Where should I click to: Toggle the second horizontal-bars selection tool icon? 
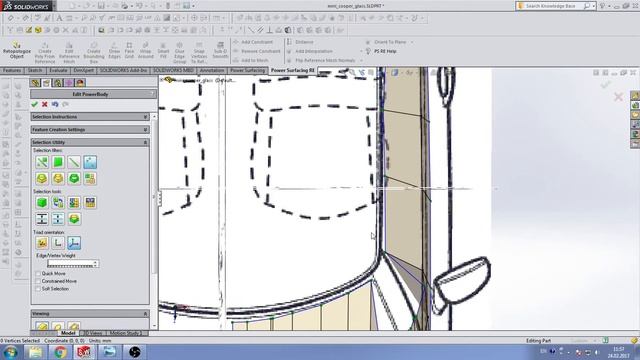pyautogui.click(x=58, y=219)
